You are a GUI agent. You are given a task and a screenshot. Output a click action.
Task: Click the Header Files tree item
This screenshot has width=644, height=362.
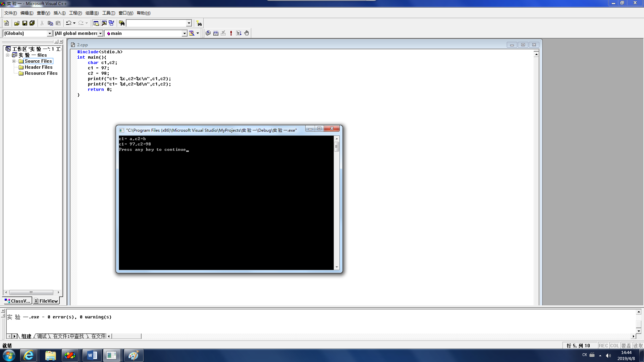[x=38, y=67]
